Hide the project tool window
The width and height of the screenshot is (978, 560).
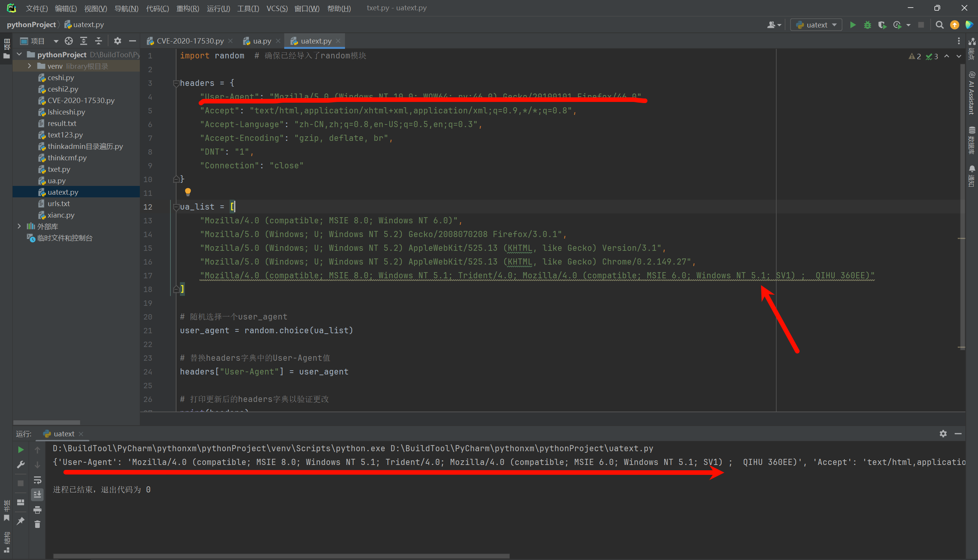coord(133,41)
